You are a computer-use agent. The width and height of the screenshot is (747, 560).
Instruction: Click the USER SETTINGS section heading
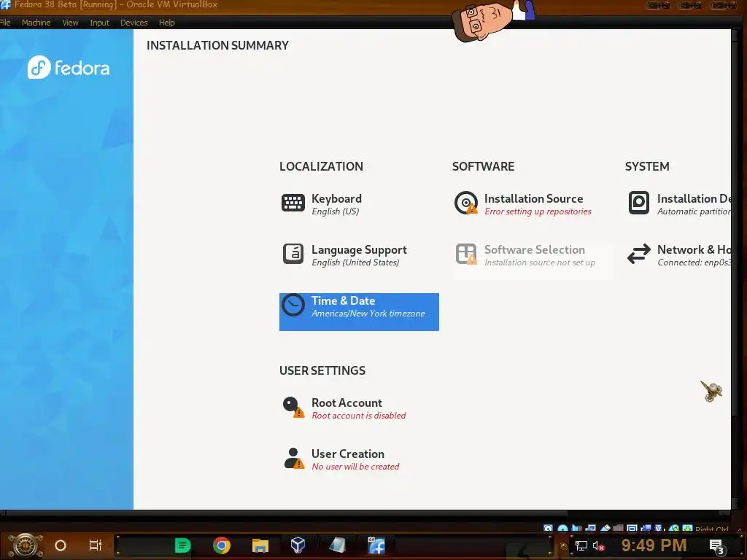pyautogui.click(x=322, y=370)
